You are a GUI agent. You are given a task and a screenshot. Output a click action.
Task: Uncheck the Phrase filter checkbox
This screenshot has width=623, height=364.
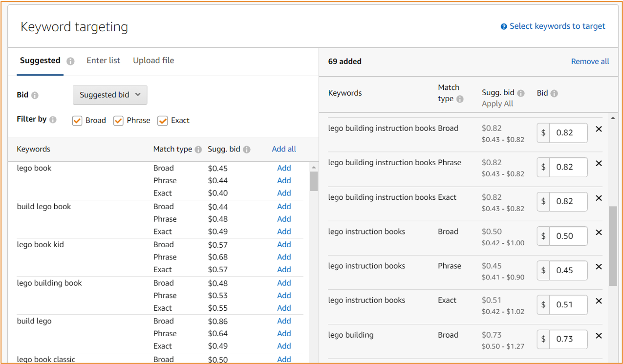[118, 120]
